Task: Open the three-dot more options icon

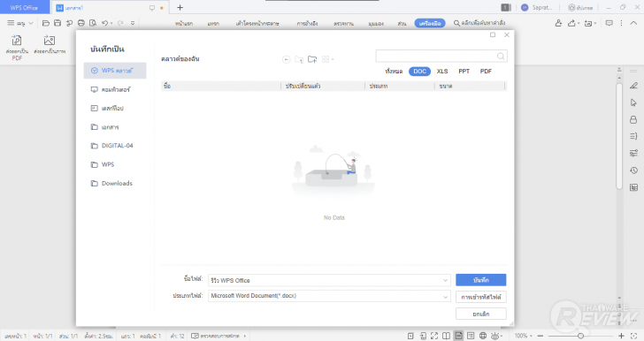Action: pyautogui.click(x=621, y=23)
